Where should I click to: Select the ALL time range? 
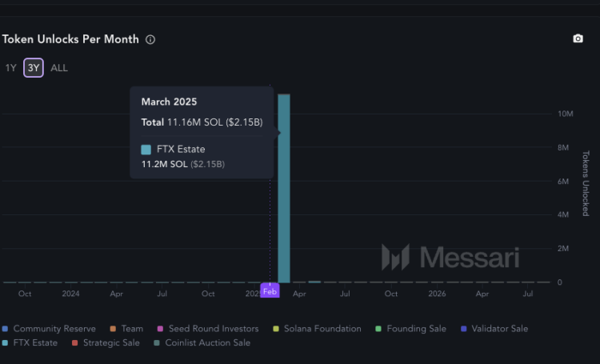(59, 68)
